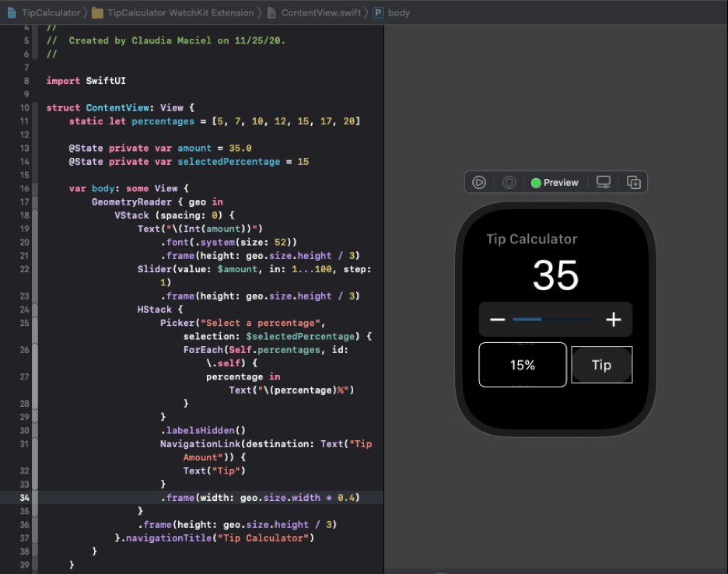
Task: Start Live Preview with the play icon
Action: pyautogui.click(x=479, y=183)
